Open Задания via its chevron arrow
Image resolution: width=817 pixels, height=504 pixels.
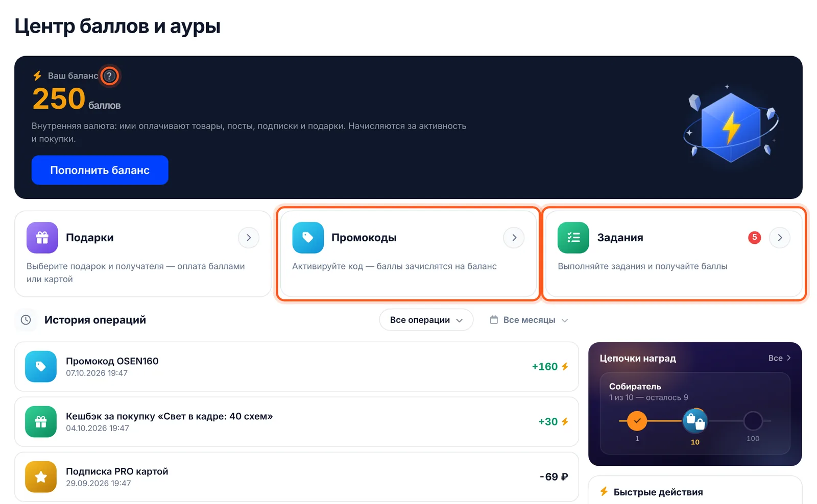(x=780, y=238)
